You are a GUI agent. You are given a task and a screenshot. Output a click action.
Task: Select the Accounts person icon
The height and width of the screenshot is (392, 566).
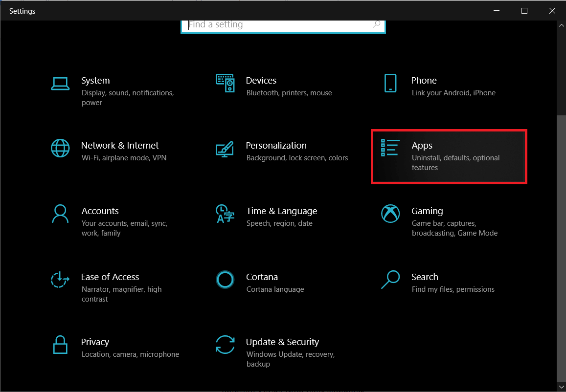tap(60, 214)
